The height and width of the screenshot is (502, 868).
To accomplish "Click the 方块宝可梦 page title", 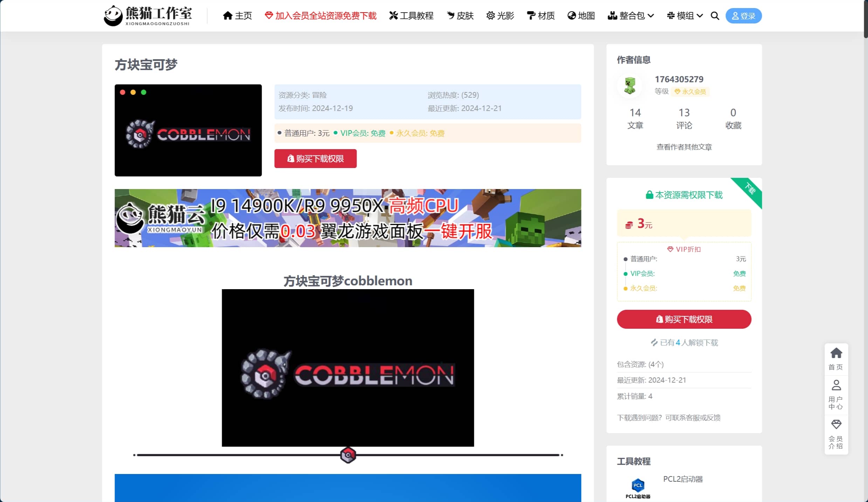I will [146, 65].
